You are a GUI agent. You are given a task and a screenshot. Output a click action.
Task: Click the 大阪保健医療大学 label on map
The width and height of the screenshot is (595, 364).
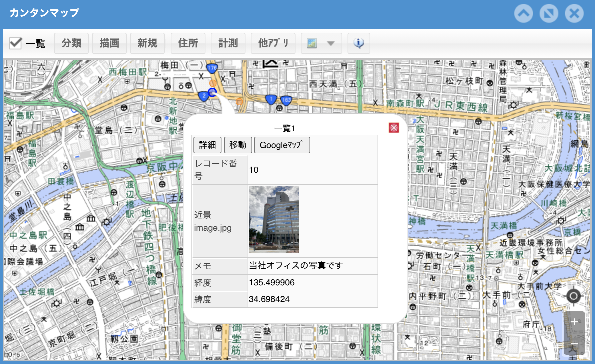coord(554,184)
